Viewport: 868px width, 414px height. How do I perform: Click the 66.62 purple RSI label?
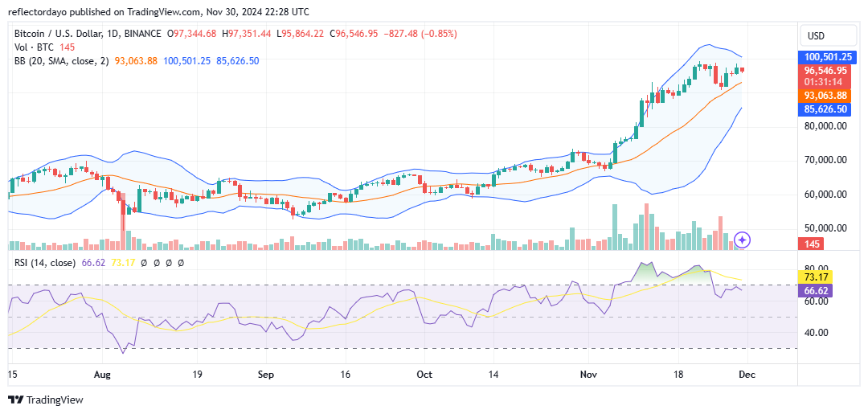point(817,290)
